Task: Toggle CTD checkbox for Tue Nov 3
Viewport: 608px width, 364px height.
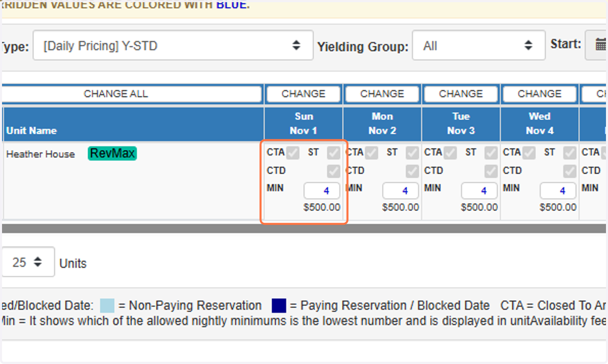Action: click(x=491, y=171)
